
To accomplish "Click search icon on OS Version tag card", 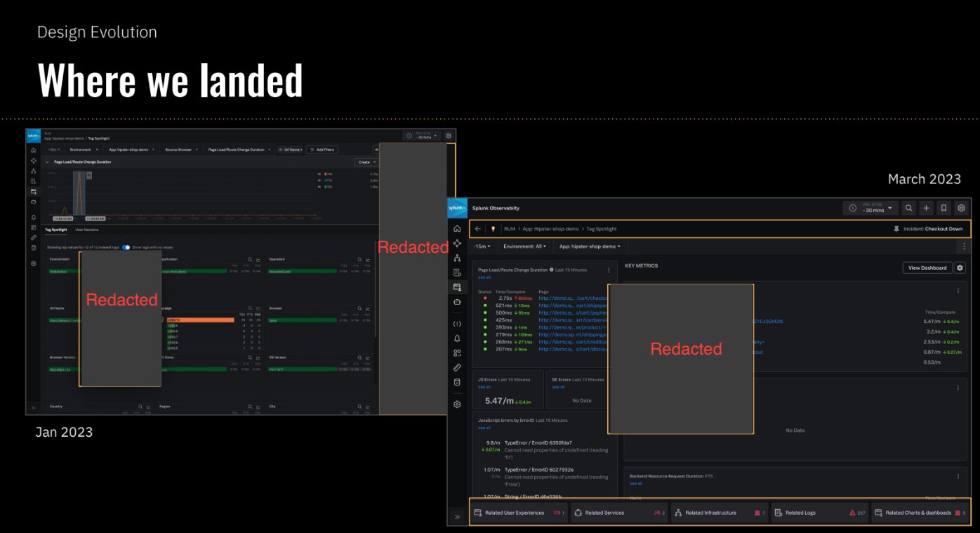I will 358,357.
